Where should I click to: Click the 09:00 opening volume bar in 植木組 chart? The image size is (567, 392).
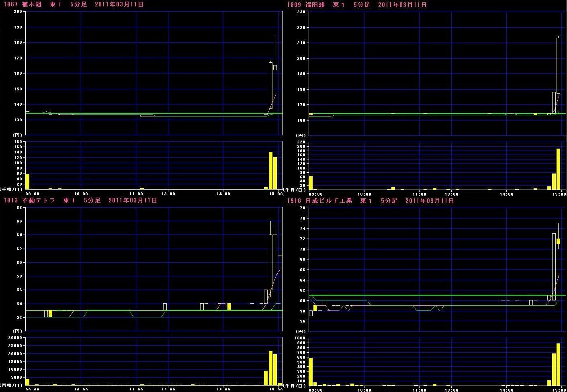click(x=27, y=182)
